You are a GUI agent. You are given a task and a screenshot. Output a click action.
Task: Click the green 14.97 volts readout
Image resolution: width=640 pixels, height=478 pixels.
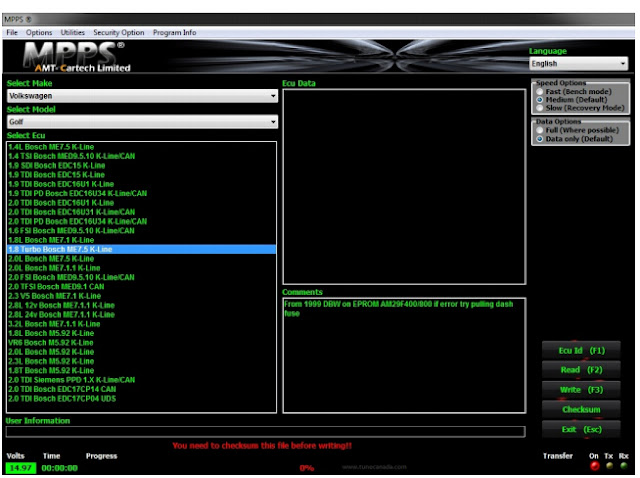(21, 468)
